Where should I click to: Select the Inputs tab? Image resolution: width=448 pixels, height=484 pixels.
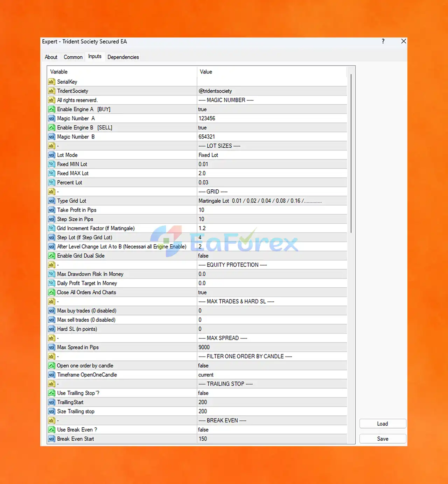pos(95,56)
